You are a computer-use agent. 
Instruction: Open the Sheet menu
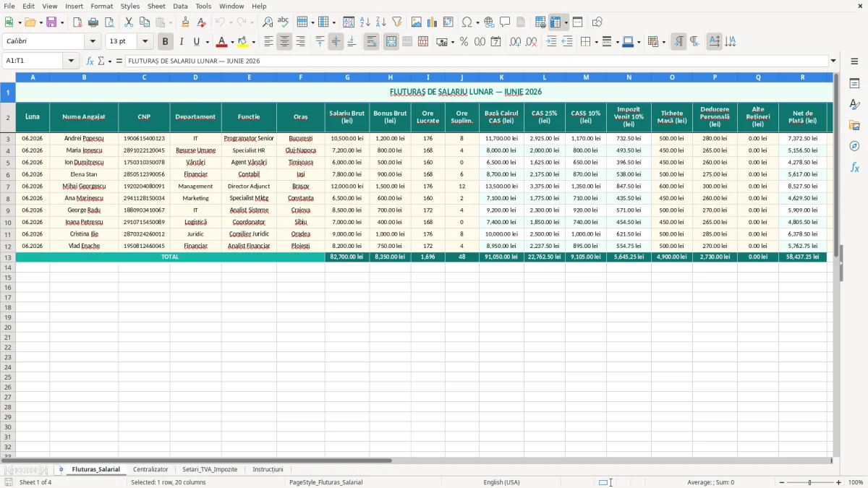[x=156, y=6]
